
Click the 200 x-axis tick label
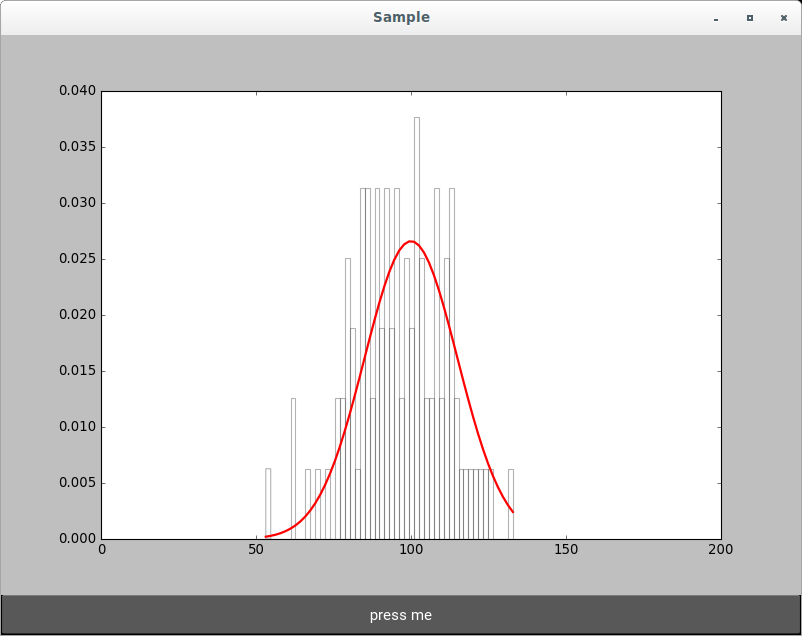click(x=720, y=550)
